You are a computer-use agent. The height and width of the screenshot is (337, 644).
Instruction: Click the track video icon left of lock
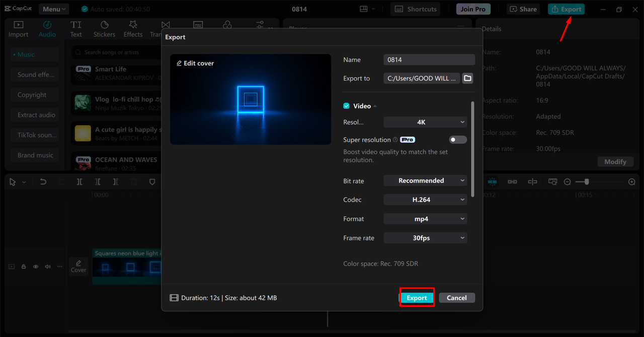click(12, 266)
